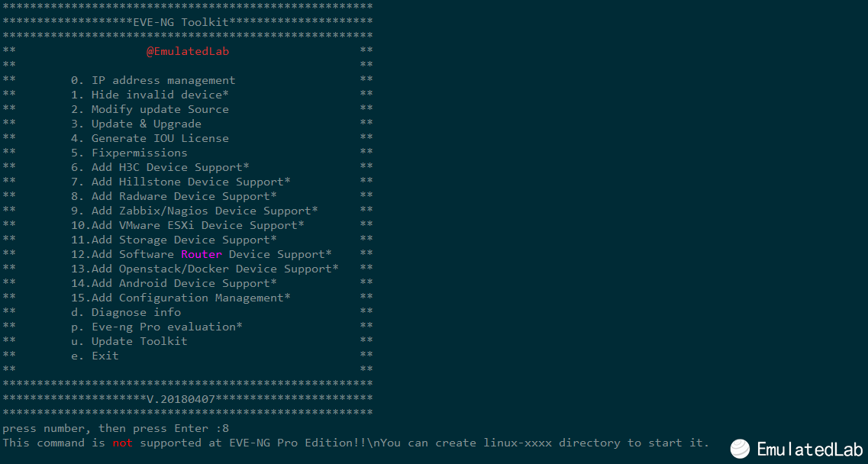Choose Generate IOU License entry

150,138
